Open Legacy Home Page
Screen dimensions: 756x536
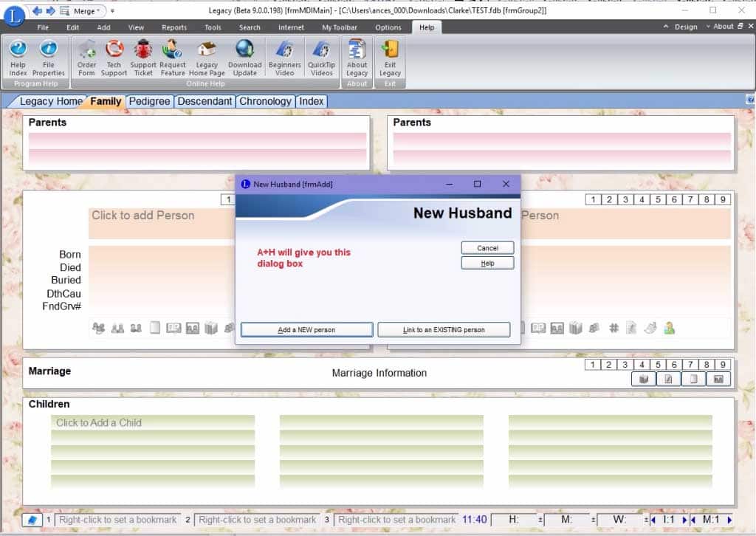[207, 58]
